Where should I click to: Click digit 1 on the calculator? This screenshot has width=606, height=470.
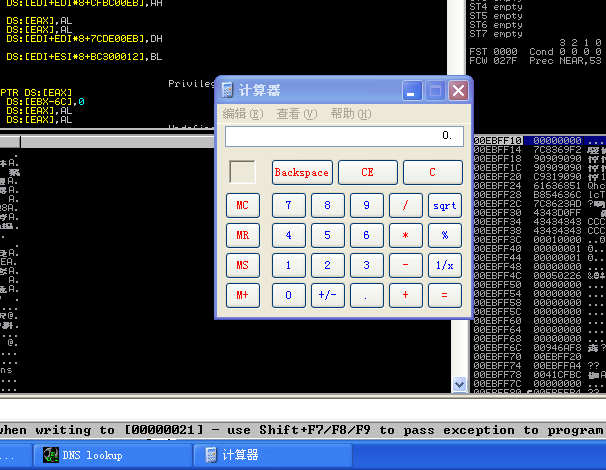[x=289, y=265]
